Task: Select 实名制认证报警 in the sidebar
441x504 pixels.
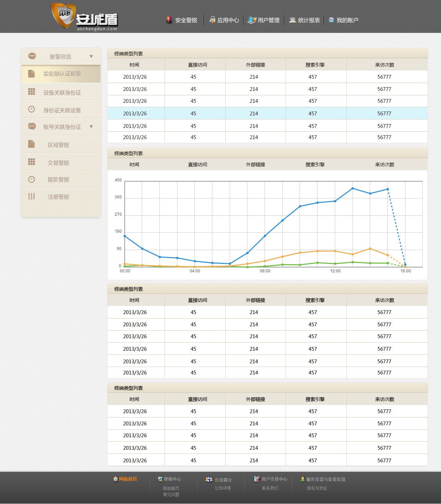Action: (x=61, y=74)
